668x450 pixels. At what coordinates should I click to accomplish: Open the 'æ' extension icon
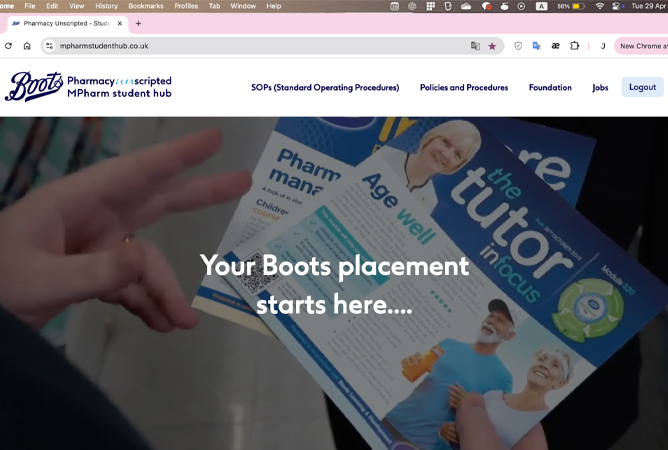tap(556, 46)
